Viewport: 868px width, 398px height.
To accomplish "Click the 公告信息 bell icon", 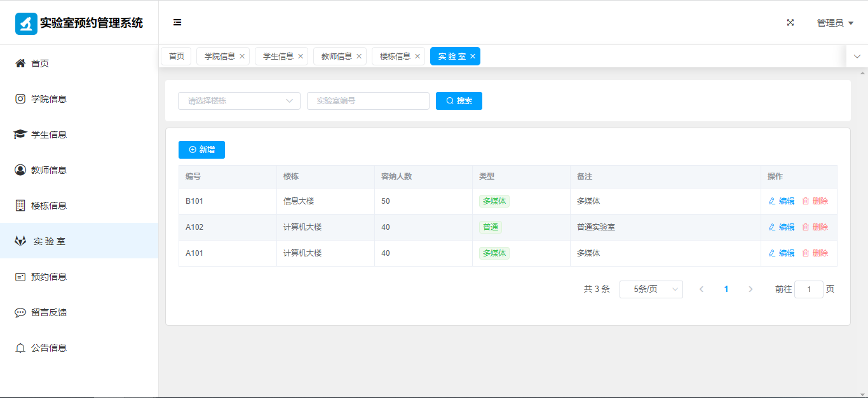I will pyautogui.click(x=20, y=348).
